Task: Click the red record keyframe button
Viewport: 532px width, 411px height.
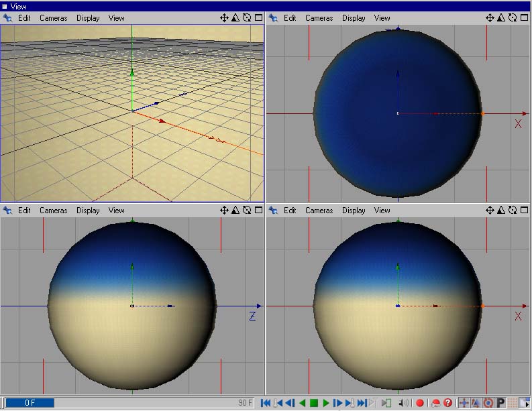Action: click(420, 403)
